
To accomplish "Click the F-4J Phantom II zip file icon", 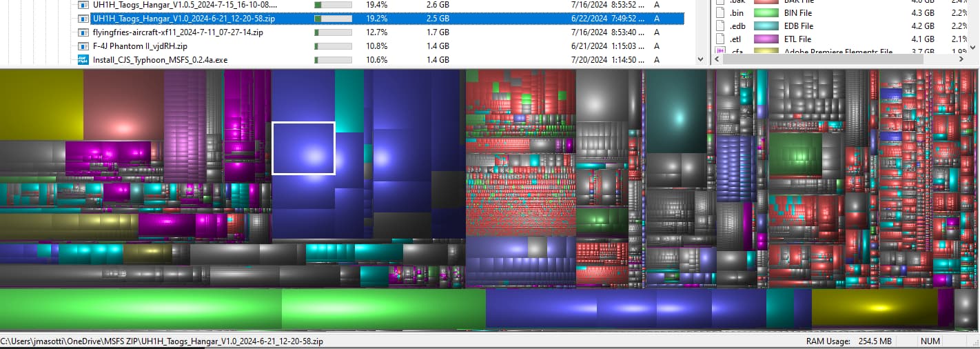I will click(83, 46).
